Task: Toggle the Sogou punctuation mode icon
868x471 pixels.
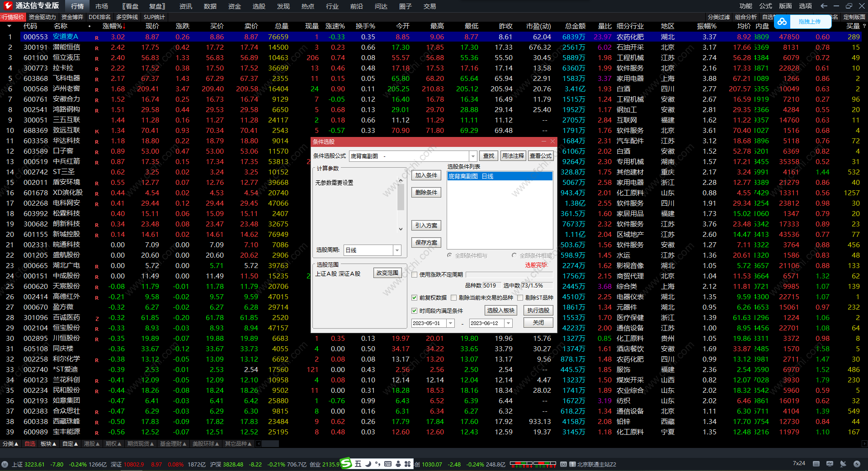Action: [x=377, y=464]
